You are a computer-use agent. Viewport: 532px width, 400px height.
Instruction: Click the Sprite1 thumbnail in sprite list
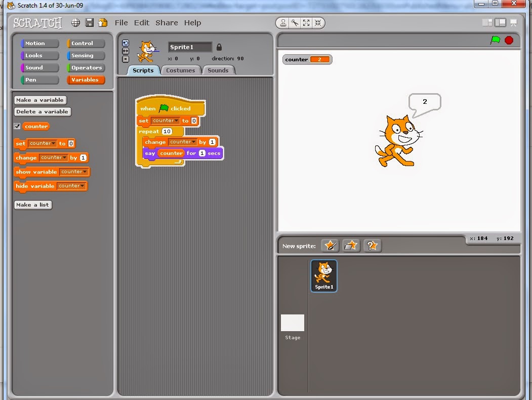324,275
